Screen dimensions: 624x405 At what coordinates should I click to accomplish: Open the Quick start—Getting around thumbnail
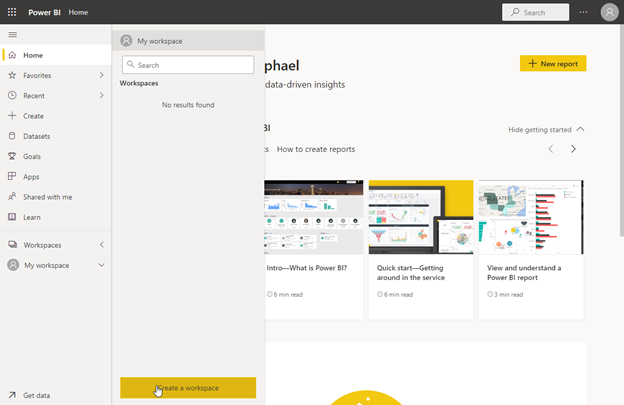point(421,217)
